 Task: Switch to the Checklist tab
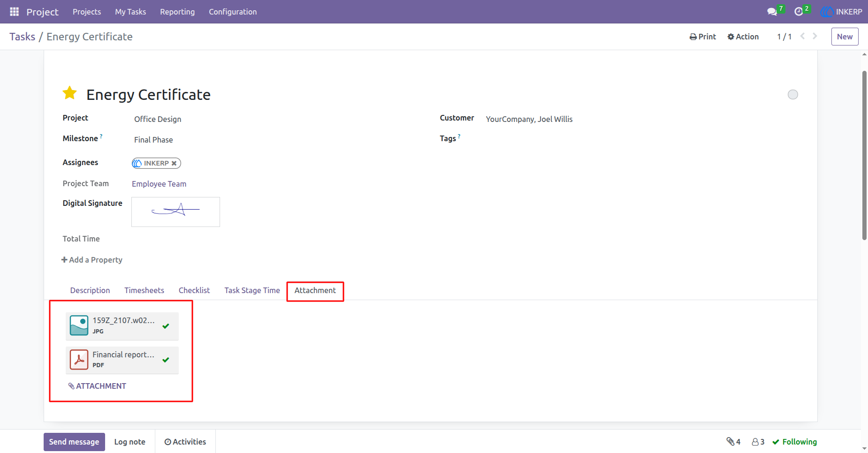coord(194,290)
